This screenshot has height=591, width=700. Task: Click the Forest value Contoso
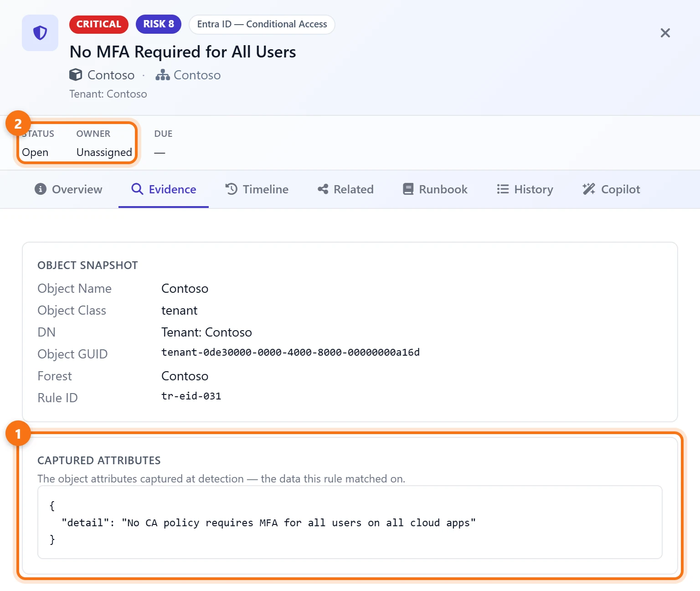185,376
